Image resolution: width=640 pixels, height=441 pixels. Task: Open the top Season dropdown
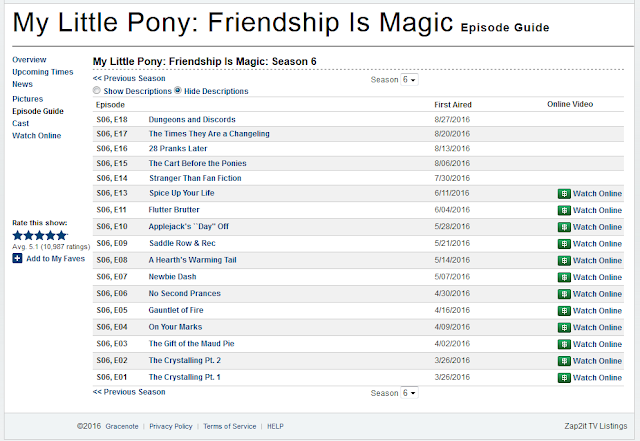point(409,80)
